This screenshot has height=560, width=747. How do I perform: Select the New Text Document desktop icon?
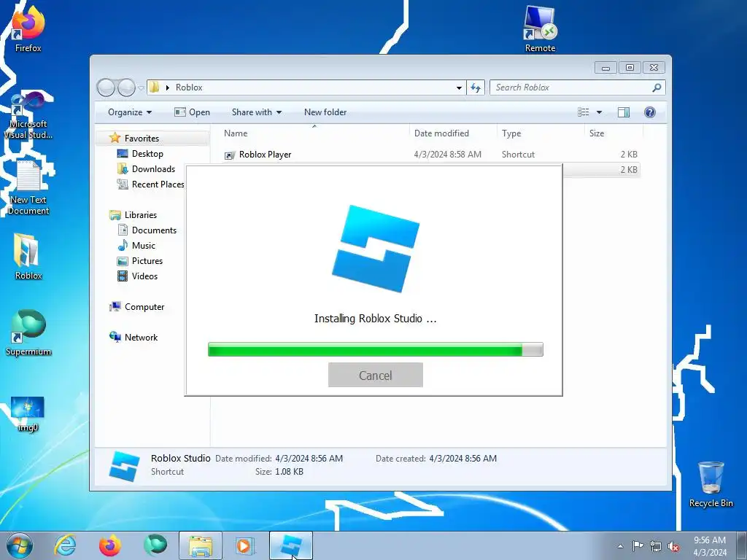[x=28, y=187]
